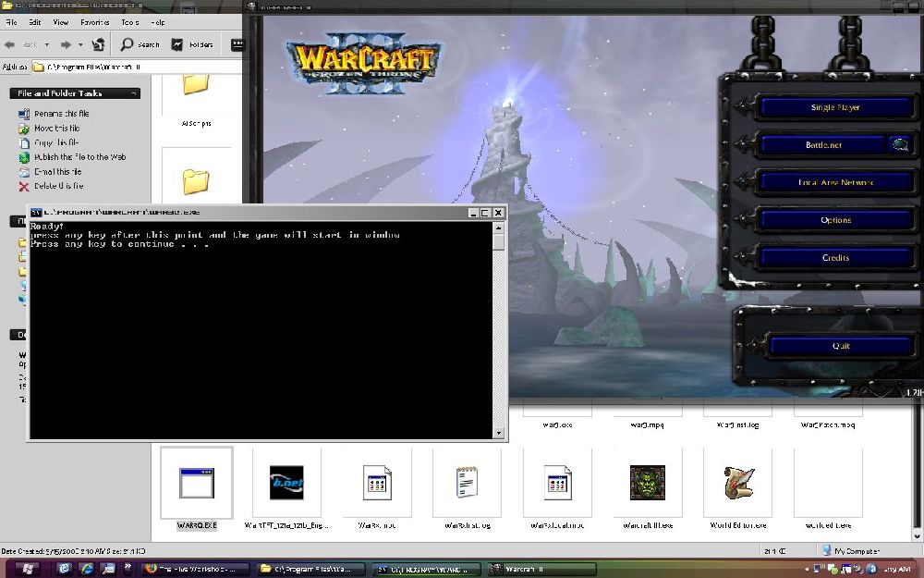The image size is (924, 578).
Task: Open the File menu in Explorer
Action: (x=11, y=22)
